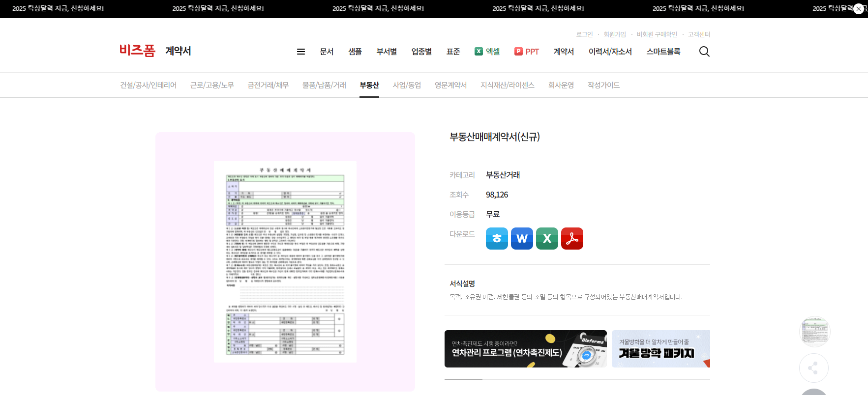Switch to 건설/공사/인테리어 tab
The image size is (868, 395).
click(148, 85)
